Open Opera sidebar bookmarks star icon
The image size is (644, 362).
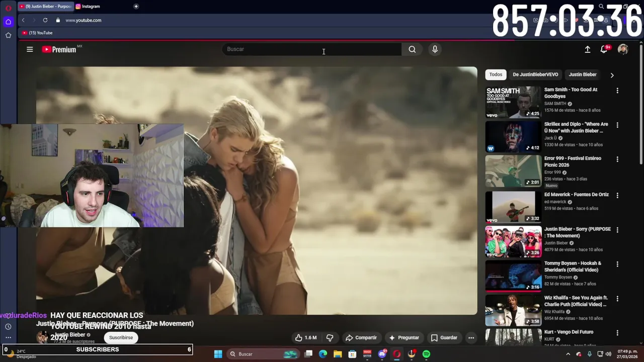(x=8, y=35)
